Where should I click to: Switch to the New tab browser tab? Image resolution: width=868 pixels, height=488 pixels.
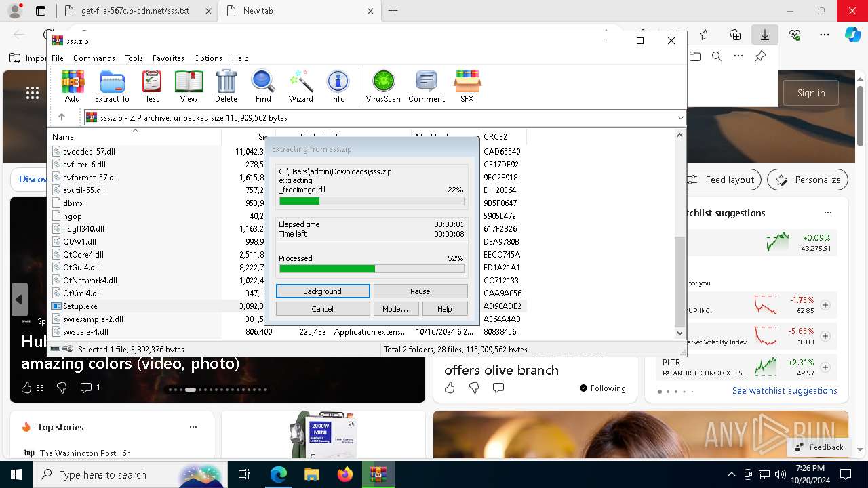point(300,11)
